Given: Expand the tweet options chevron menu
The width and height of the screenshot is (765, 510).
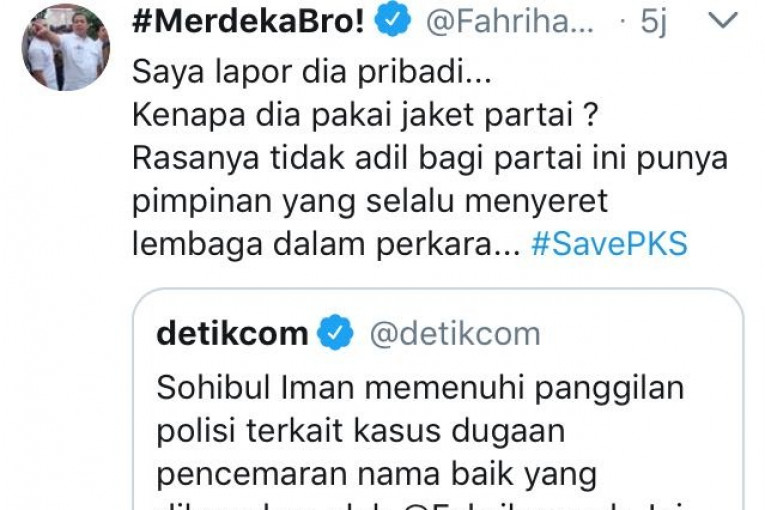Looking at the screenshot, I should [723, 20].
